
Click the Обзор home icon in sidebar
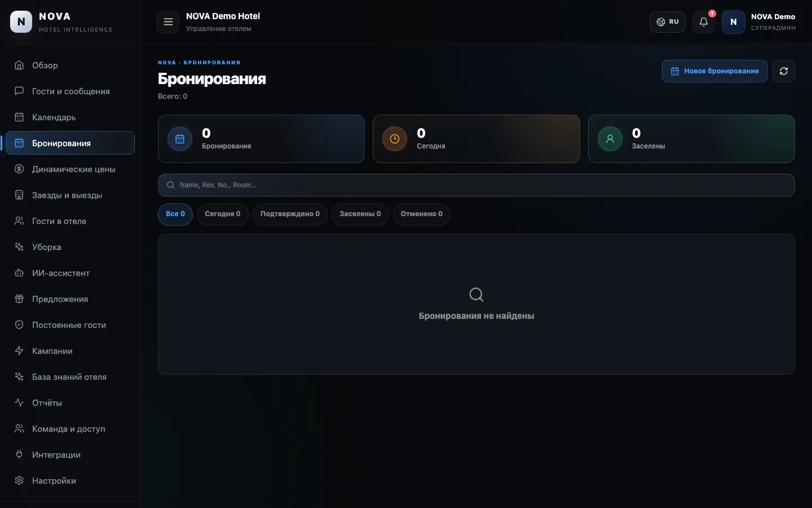19,65
